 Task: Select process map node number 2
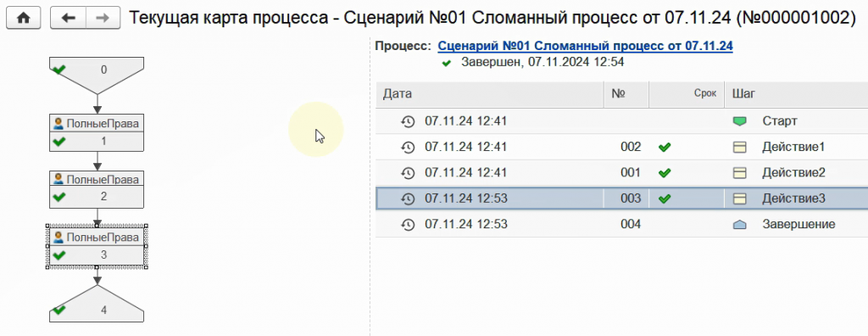97,189
